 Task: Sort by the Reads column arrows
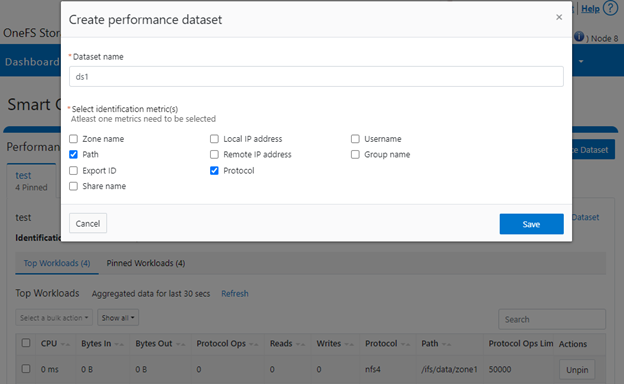pos(300,344)
